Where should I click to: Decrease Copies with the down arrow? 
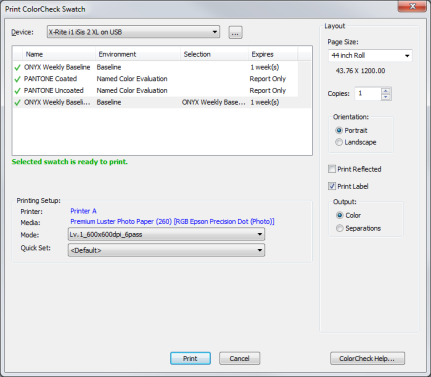[386, 97]
